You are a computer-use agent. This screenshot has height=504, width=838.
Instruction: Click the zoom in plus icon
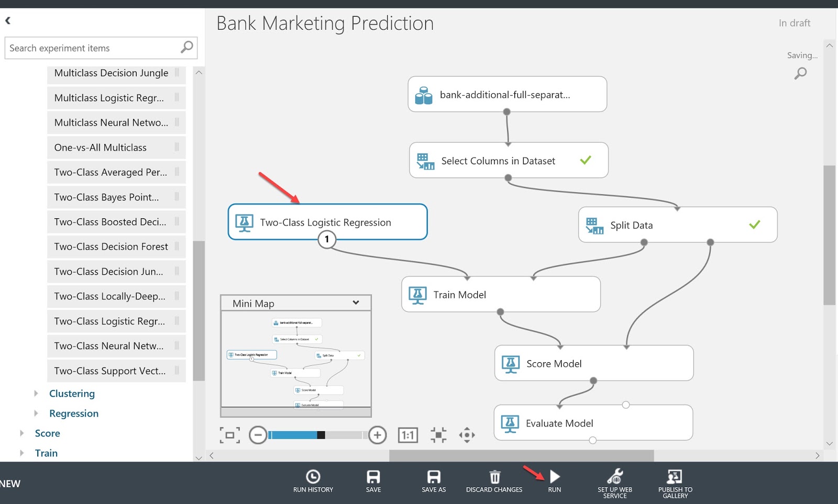[377, 434]
